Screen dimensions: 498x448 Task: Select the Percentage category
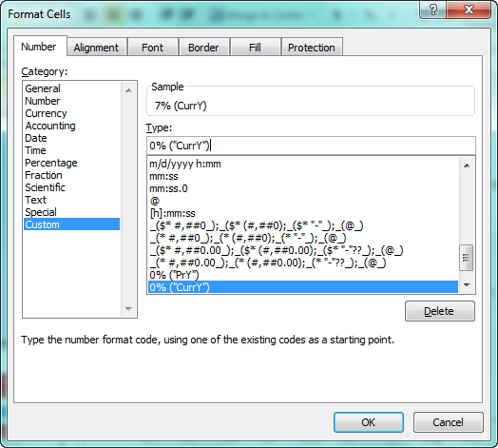(x=51, y=163)
